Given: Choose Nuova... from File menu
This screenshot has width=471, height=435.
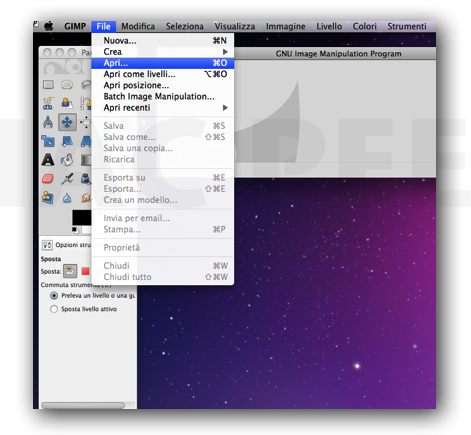Looking at the screenshot, I should click(x=163, y=41).
